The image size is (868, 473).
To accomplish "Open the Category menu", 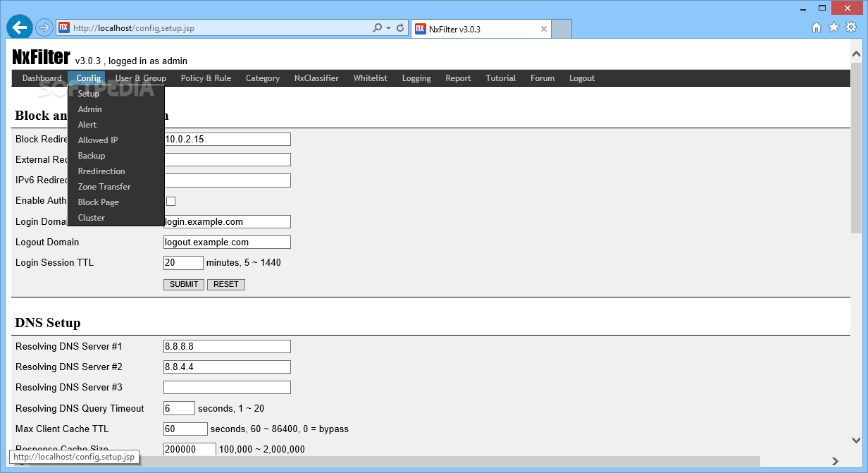I will [x=263, y=78].
